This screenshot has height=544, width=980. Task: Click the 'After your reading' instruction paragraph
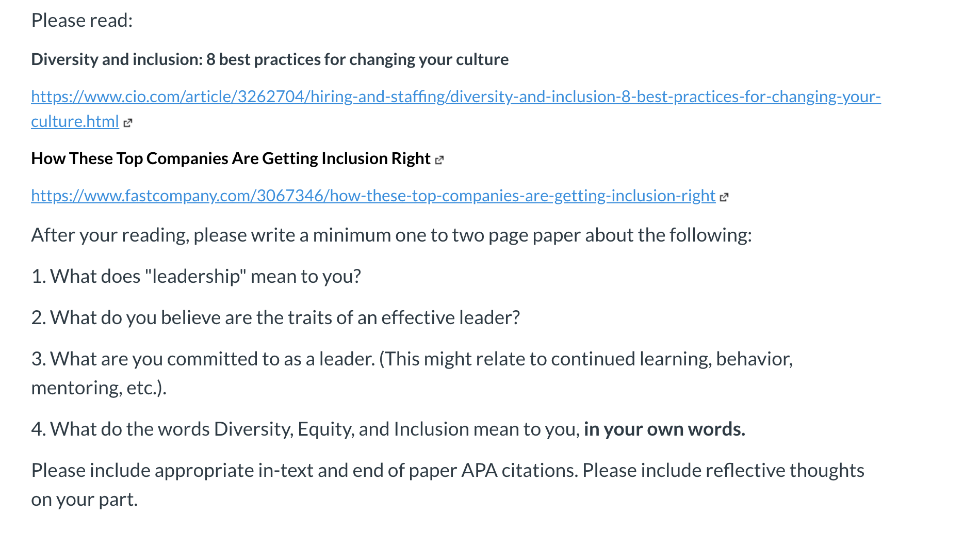[x=391, y=235]
